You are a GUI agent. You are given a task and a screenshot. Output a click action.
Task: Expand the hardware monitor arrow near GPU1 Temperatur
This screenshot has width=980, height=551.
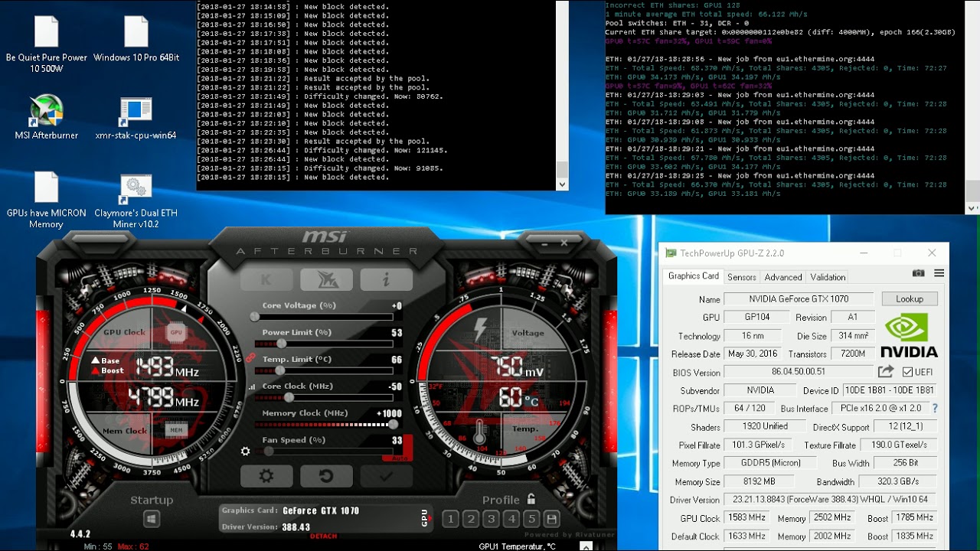[x=586, y=546]
